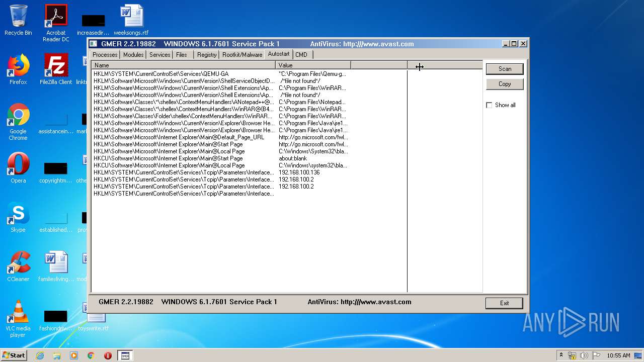Open the Start menu
This screenshot has width=644, height=362.
coord(14,355)
